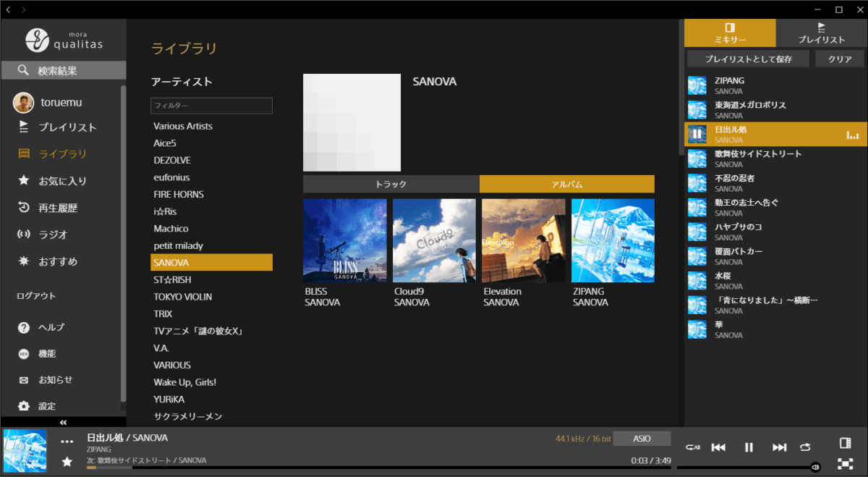Select the トラック tab
The height and width of the screenshot is (477, 868).
[391, 184]
